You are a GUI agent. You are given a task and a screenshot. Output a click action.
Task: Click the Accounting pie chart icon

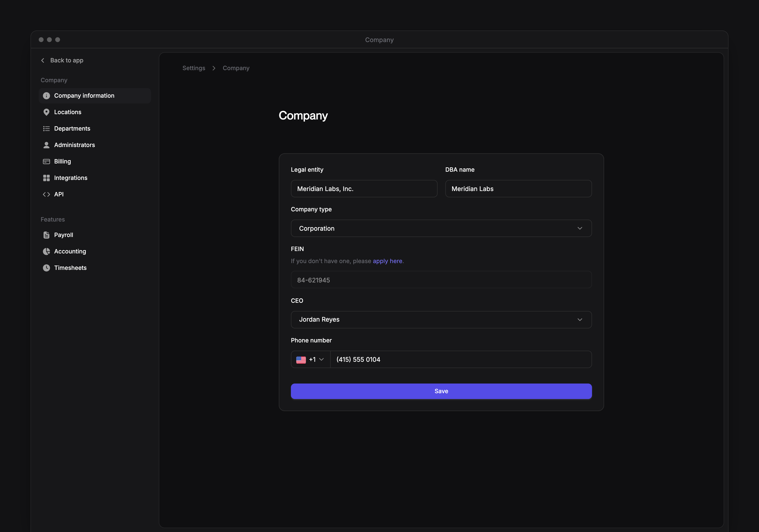[x=46, y=251]
